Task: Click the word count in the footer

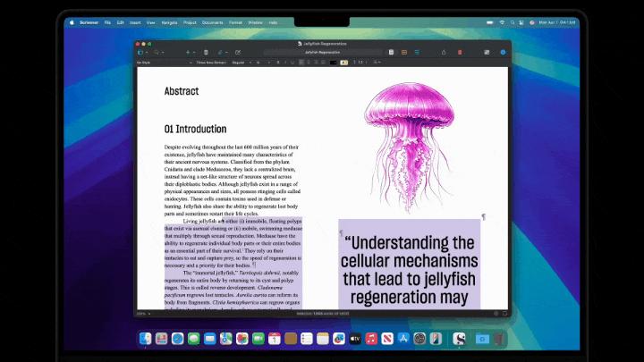Action: 321,314
